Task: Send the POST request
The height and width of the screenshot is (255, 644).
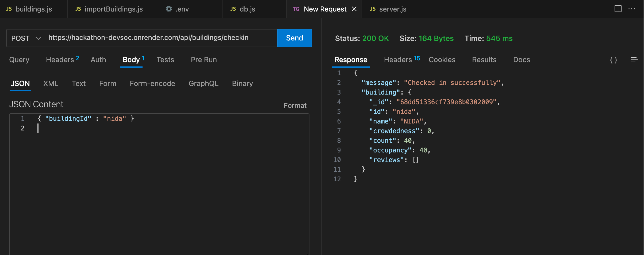Action: [x=294, y=38]
